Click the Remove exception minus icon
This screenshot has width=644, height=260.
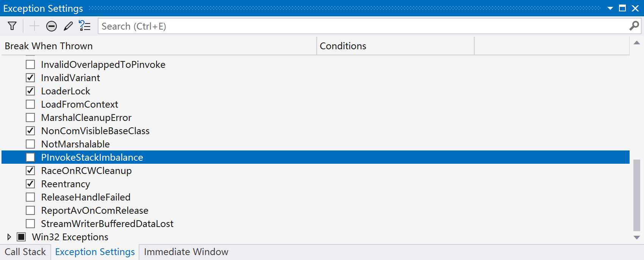pyautogui.click(x=52, y=26)
